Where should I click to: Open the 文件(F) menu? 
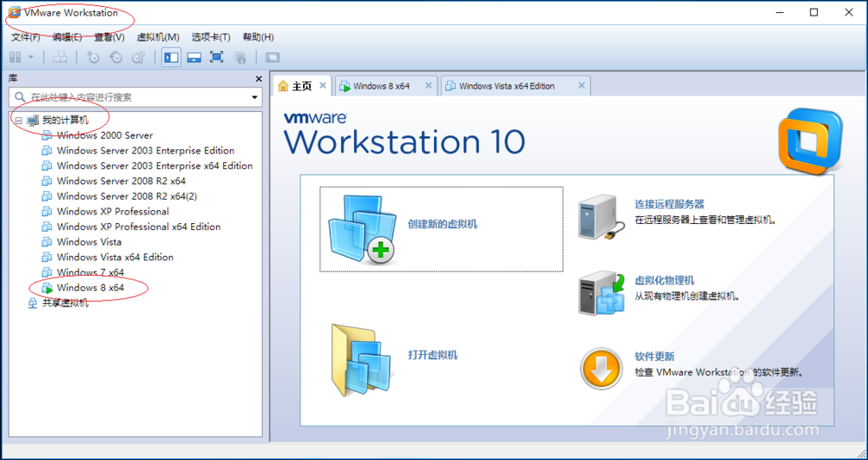pos(25,37)
